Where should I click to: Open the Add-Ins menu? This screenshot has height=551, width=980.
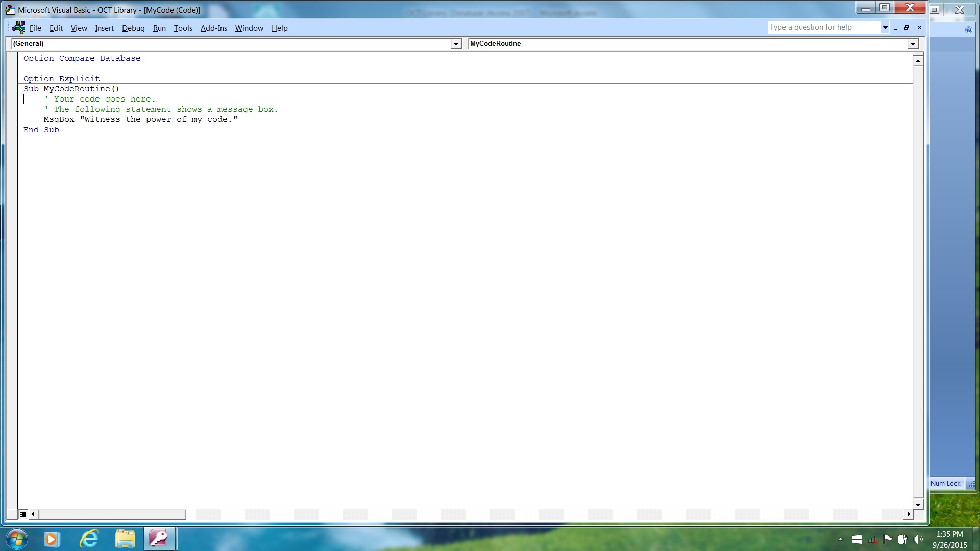tap(213, 28)
